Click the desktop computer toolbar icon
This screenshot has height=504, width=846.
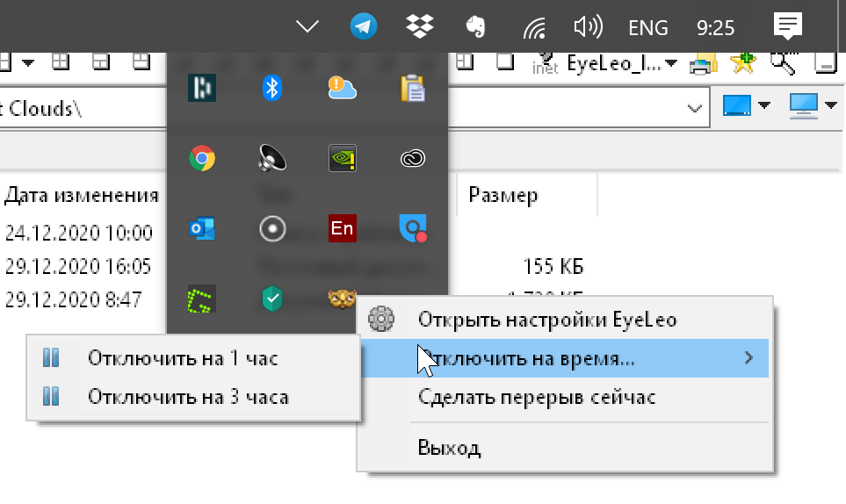[x=803, y=105]
